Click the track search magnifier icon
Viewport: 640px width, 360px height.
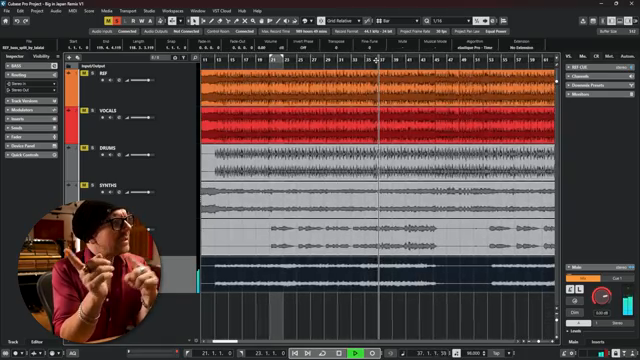click(195, 58)
